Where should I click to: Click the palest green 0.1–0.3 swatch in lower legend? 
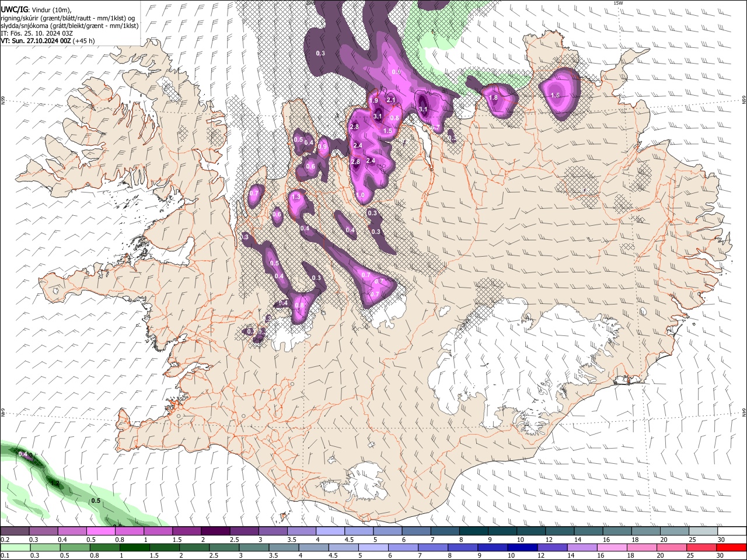click(15, 548)
